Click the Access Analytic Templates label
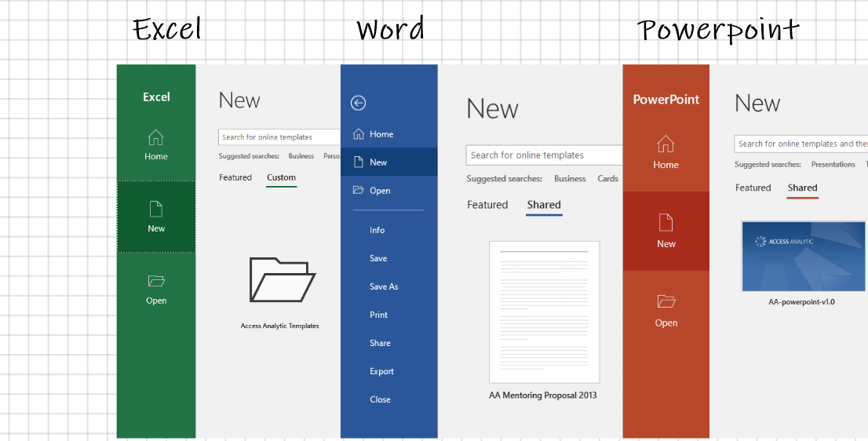The width and height of the screenshot is (868, 441). (x=279, y=326)
